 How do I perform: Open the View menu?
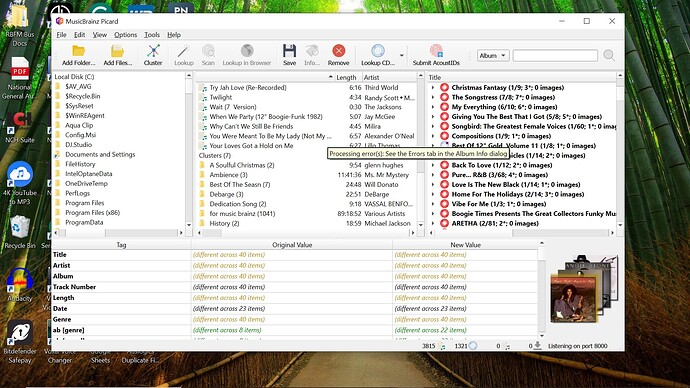click(99, 35)
